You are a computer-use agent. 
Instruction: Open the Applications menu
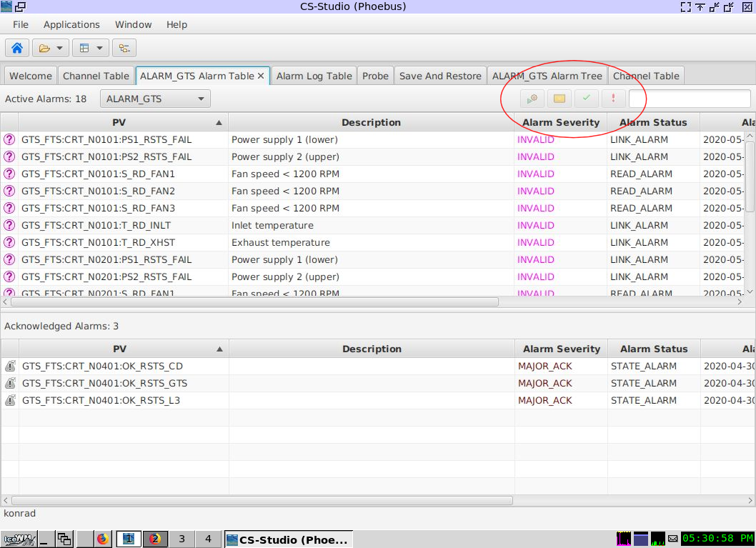click(x=71, y=24)
